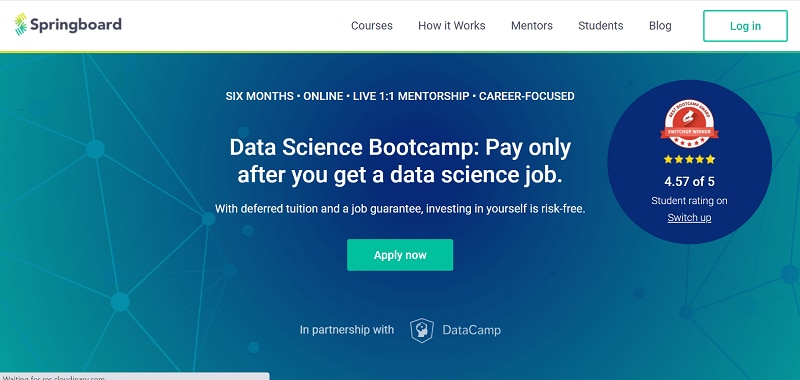This screenshot has height=380, width=800.
Task: Click the Springboard brand name text
Action: pos(76,24)
